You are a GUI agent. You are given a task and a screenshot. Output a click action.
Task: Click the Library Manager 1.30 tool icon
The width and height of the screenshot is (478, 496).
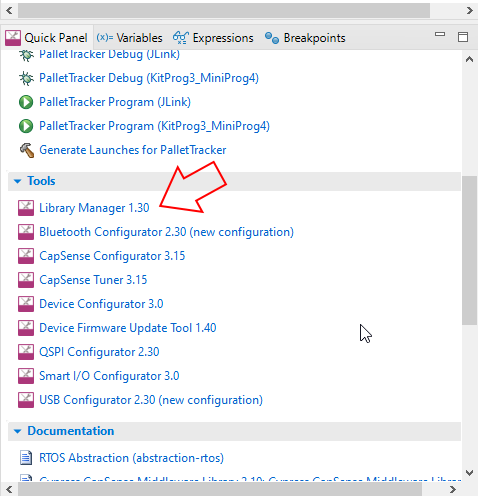[x=26, y=208]
